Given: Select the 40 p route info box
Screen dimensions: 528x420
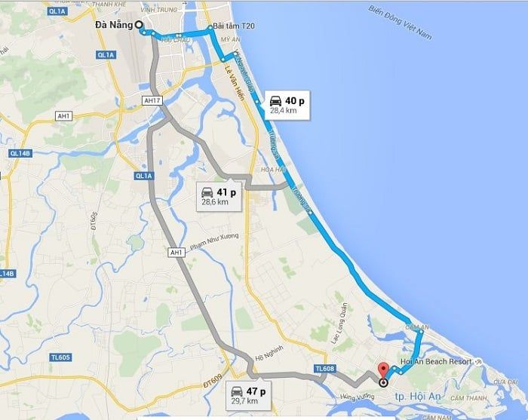Looking at the screenshot, I should (x=287, y=105).
